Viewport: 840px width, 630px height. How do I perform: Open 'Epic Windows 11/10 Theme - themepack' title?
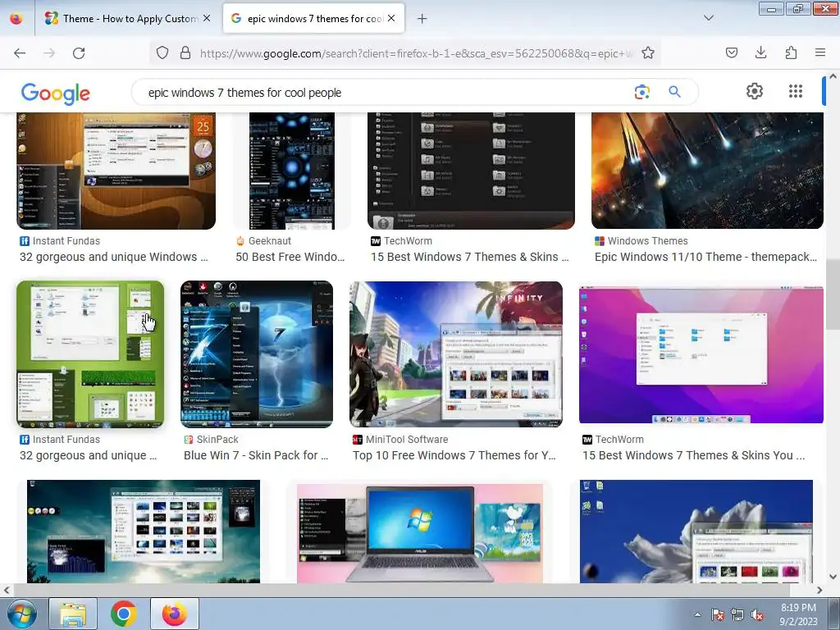pos(705,257)
